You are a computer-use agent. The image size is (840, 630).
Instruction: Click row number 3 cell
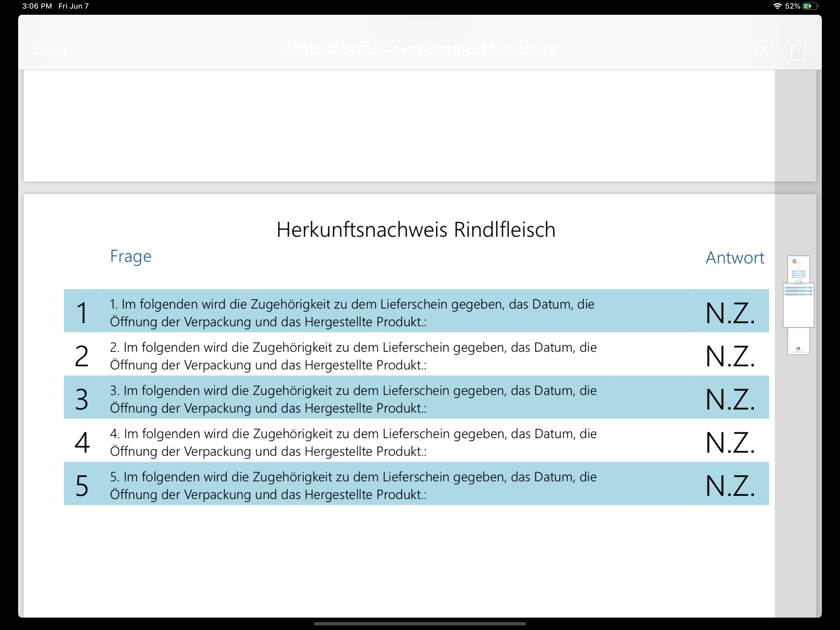tap(82, 397)
